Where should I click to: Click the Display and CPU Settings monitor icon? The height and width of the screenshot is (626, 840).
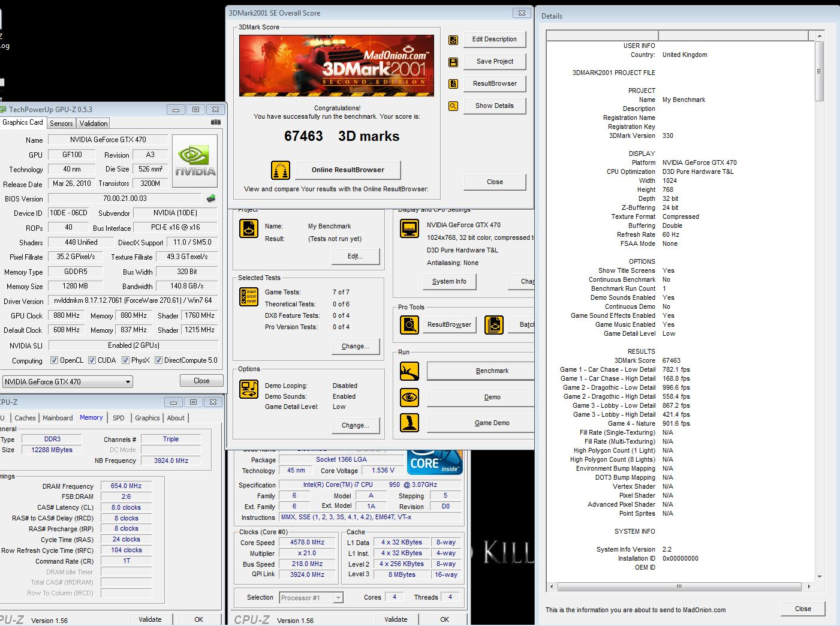(410, 228)
